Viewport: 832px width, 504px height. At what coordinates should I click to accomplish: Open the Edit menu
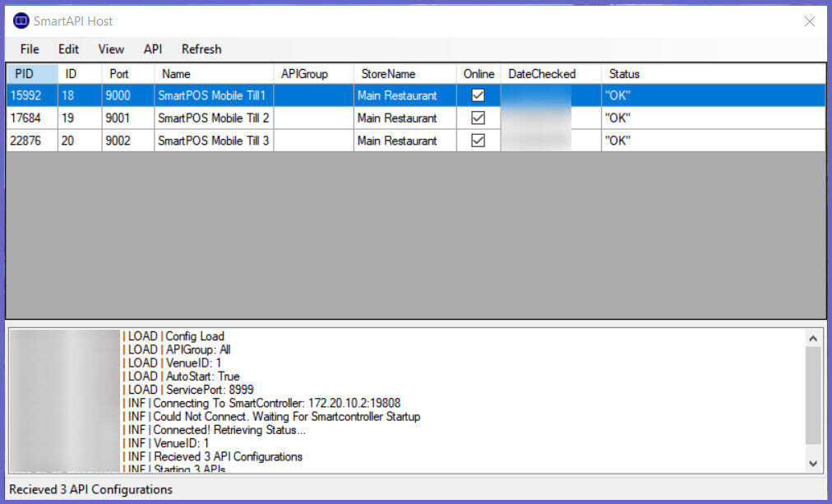68,49
